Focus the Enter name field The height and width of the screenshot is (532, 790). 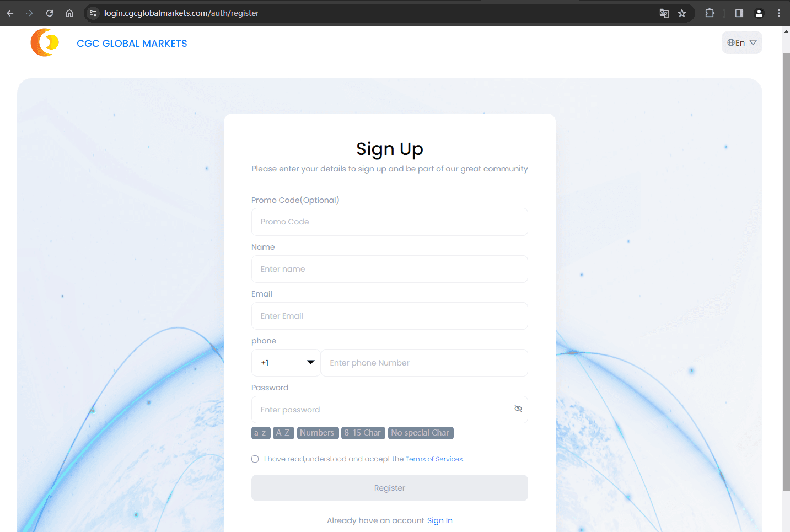pyautogui.click(x=390, y=269)
